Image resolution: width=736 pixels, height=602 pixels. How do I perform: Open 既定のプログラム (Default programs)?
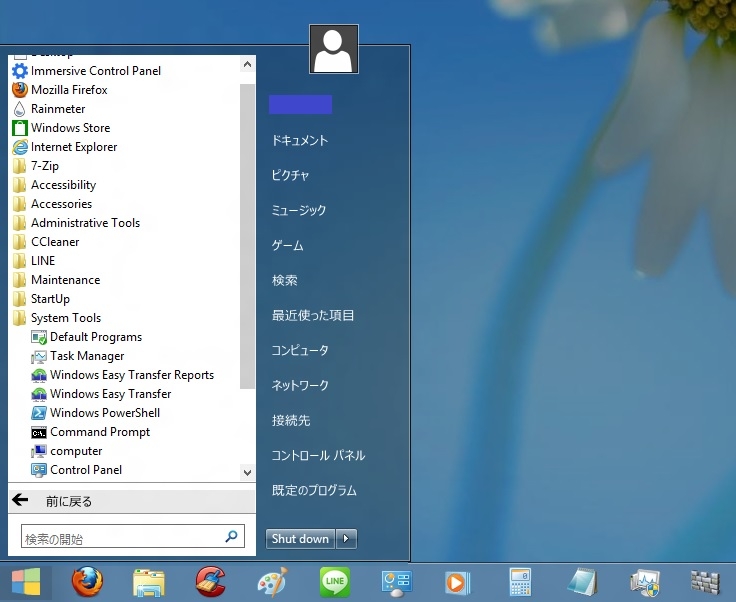pos(314,490)
